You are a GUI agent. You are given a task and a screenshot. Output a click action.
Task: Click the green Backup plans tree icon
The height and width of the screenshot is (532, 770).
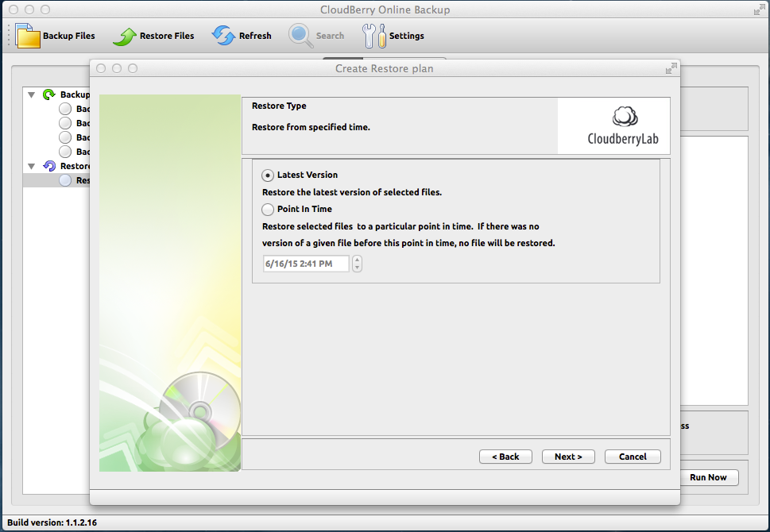point(48,94)
